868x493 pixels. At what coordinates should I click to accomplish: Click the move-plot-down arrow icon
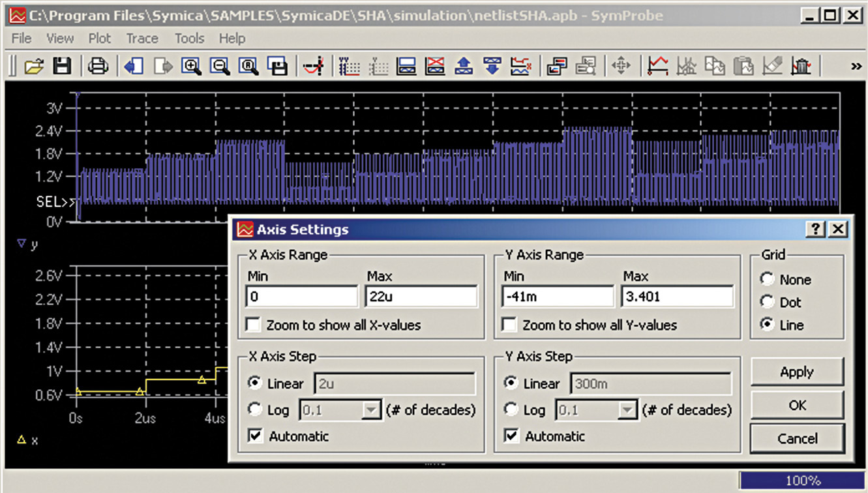tap(492, 65)
